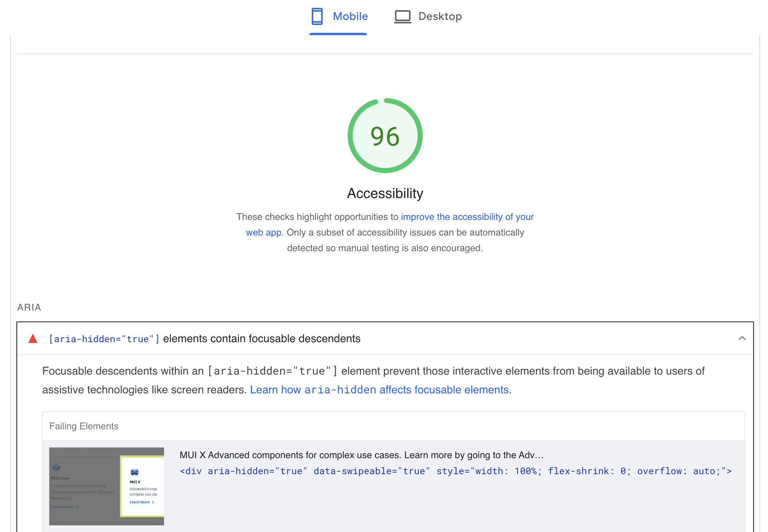Collapse the aria-hidden audit with the chevron
Screen dimensions: 768x532
point(741,338)
